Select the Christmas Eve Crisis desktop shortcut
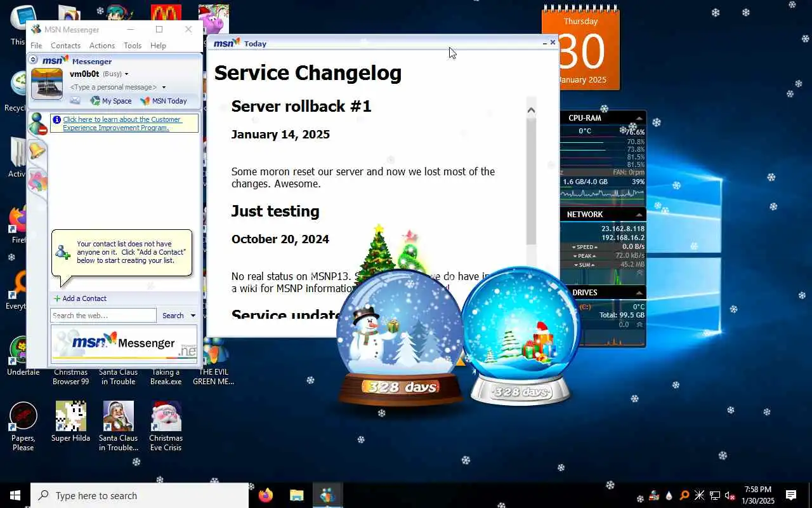Screen dimensions: 812x508 166,426
